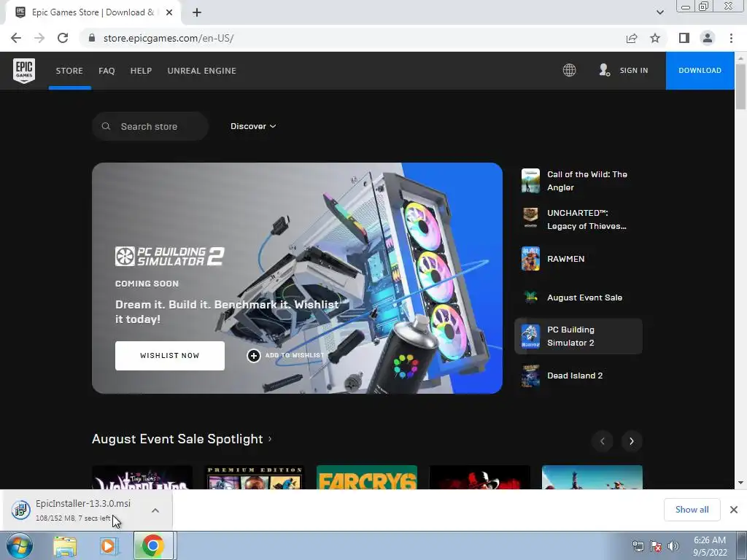Select RAWMEN in featured list
Image resolution: width=747 pixels, height=560 pixels.
[578, 259]
